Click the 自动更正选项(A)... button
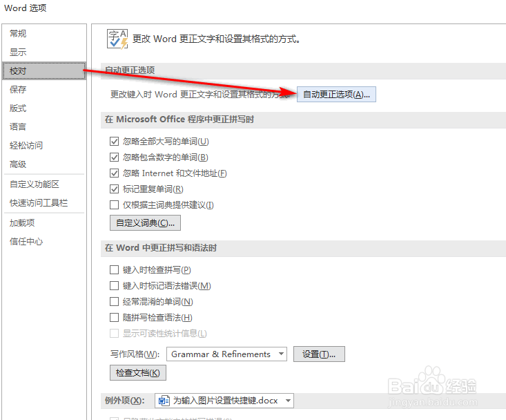 pos(336,94)
